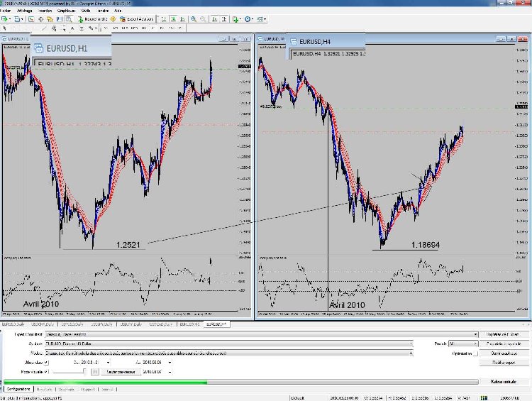Select the Fibonacci retracement tool

pyautogui.click(x=63, y=28)
